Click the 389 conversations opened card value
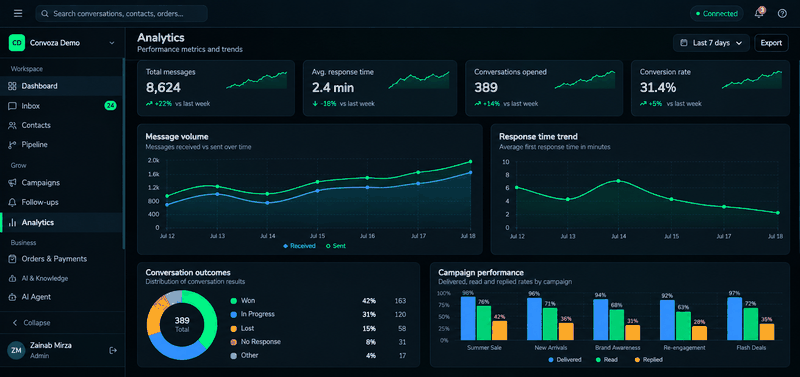Screen dimensions: 800x377 click(486, 88)
